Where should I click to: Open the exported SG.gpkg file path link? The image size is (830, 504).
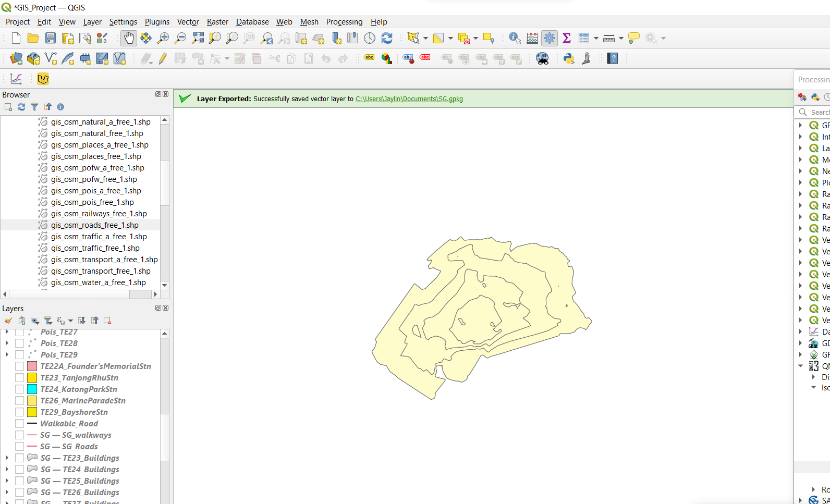(x=409, y=99)
